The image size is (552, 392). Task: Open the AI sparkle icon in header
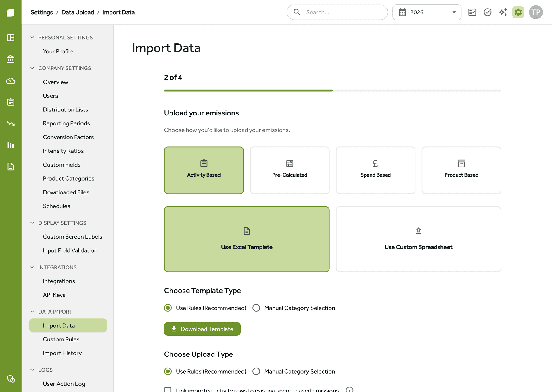[x=503, y=12]
